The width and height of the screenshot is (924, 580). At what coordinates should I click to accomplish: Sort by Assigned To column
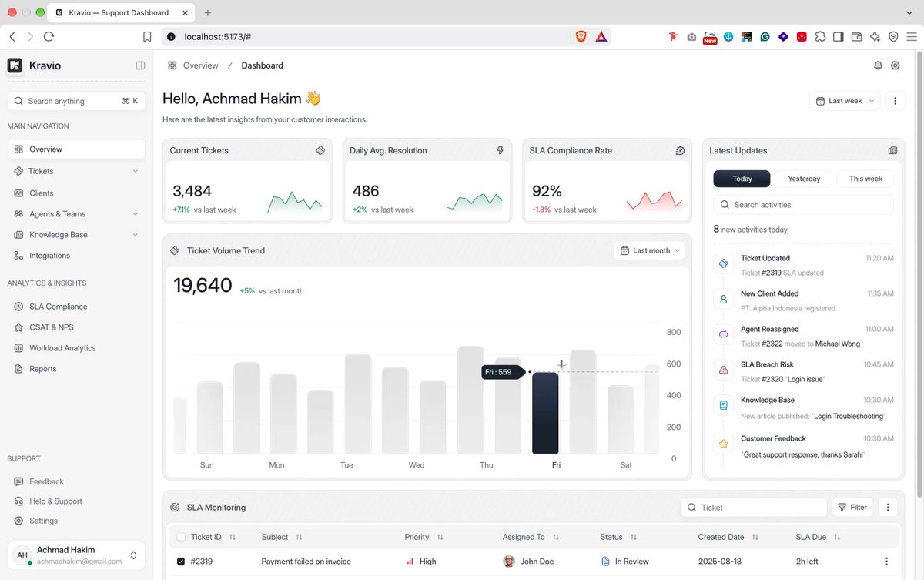click(x=555, y=537)
